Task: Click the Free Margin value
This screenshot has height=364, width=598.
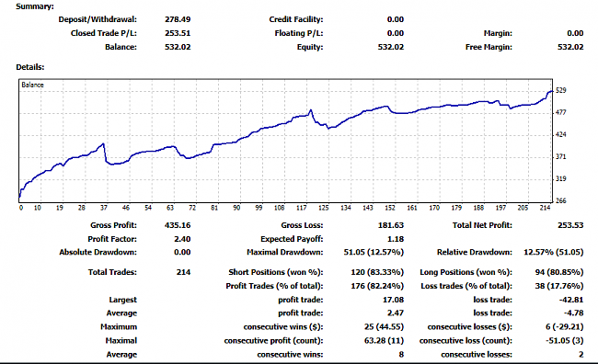Action: tap(570, 47)
